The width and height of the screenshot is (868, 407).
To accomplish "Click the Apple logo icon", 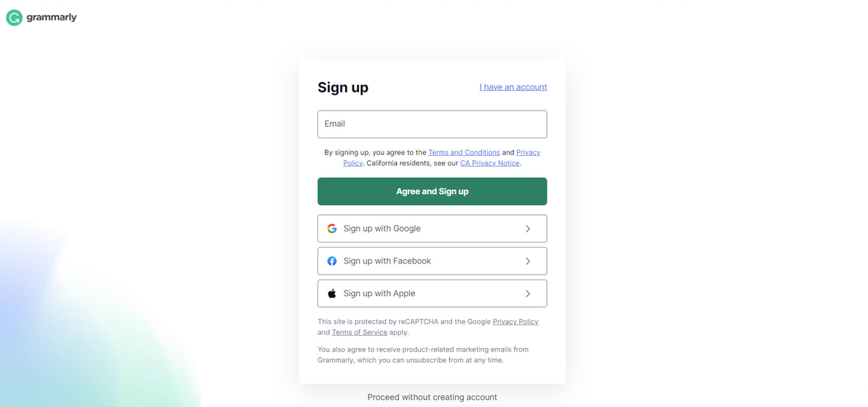I will coord(332,293).
